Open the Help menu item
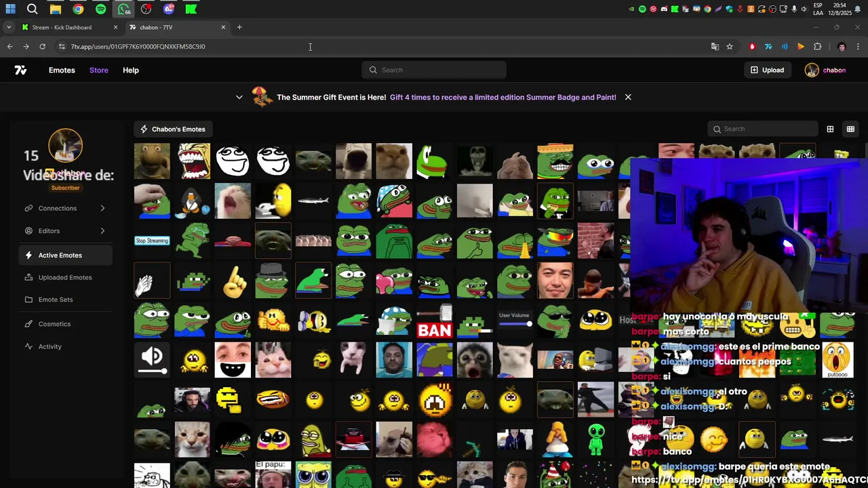 tap(131, 70)
